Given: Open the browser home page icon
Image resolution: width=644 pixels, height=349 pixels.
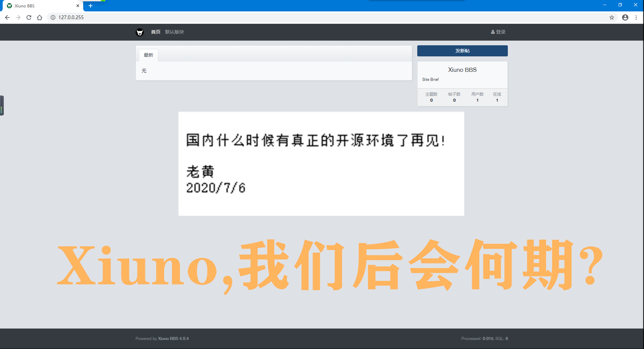Looking at the screenshot, I should tap(40, 17).
